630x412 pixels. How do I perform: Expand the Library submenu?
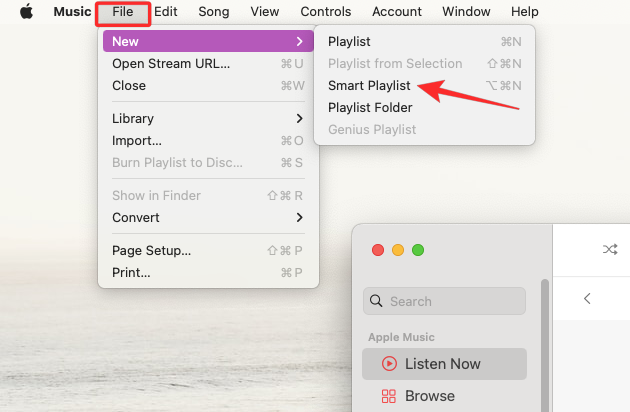coord(208,118)
